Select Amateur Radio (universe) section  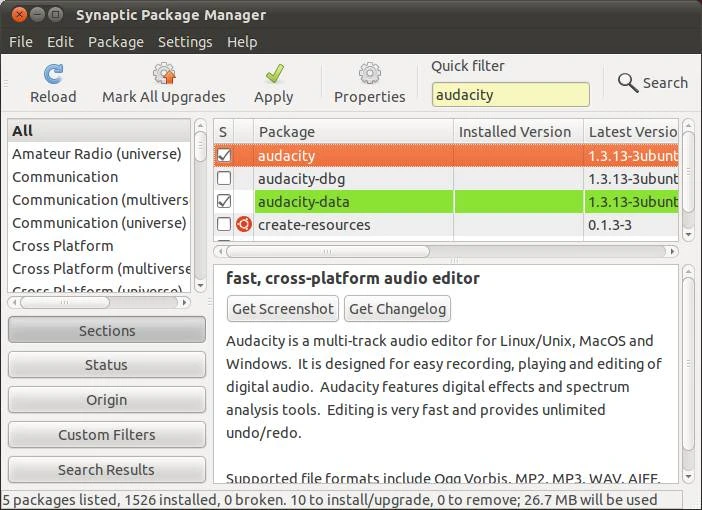pos(99,154)
